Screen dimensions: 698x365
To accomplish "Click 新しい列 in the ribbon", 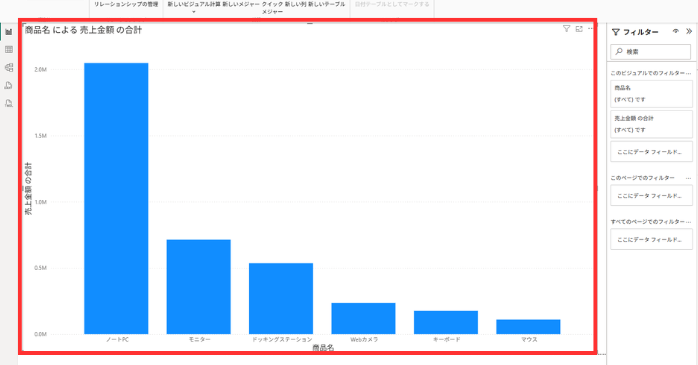I will (x=295, y=4).
